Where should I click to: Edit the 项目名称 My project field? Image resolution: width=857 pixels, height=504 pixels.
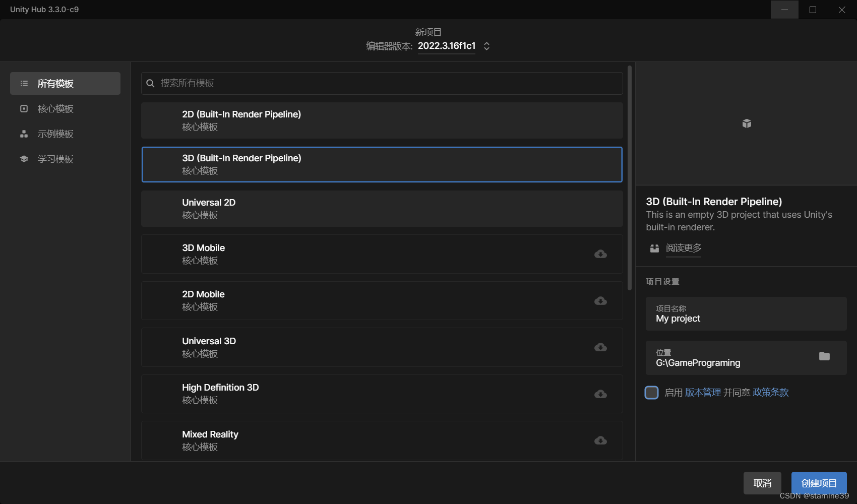[746, 313]
